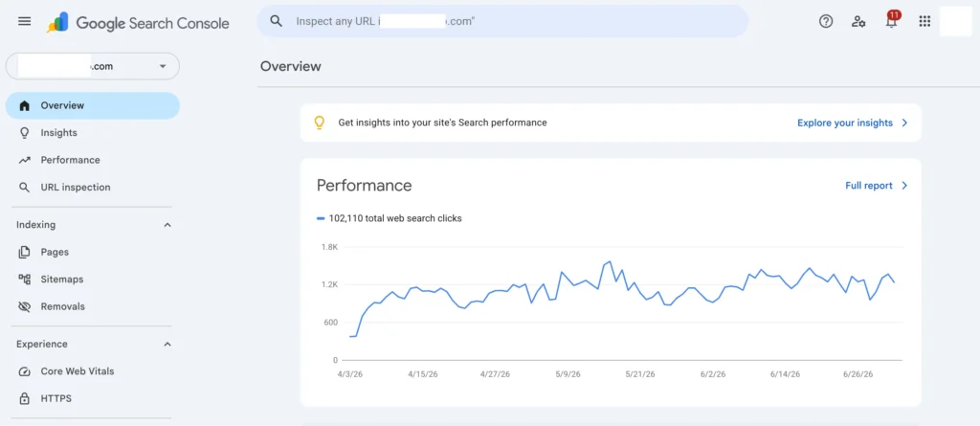Click the HTTPS padlock icon

24,398
